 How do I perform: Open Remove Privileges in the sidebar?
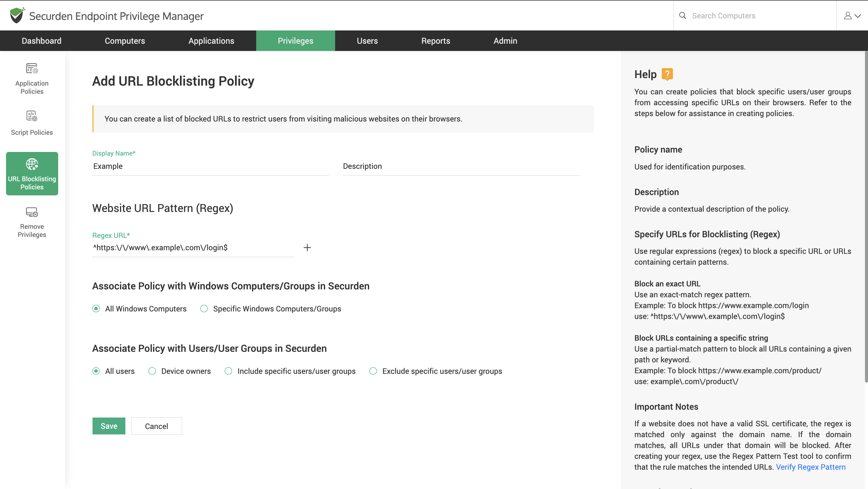(32, 222)
